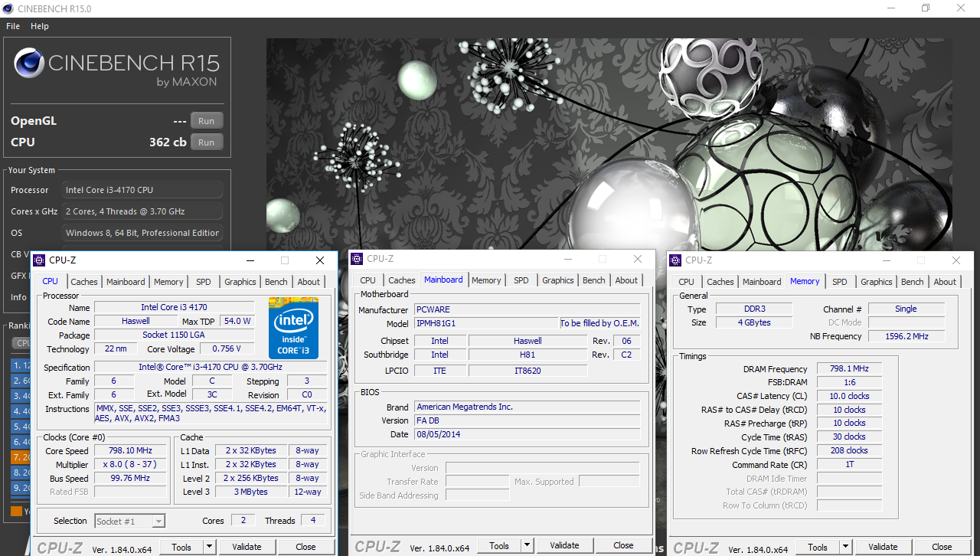Click the Multiplier value x 8.0

tap(131, 465)
